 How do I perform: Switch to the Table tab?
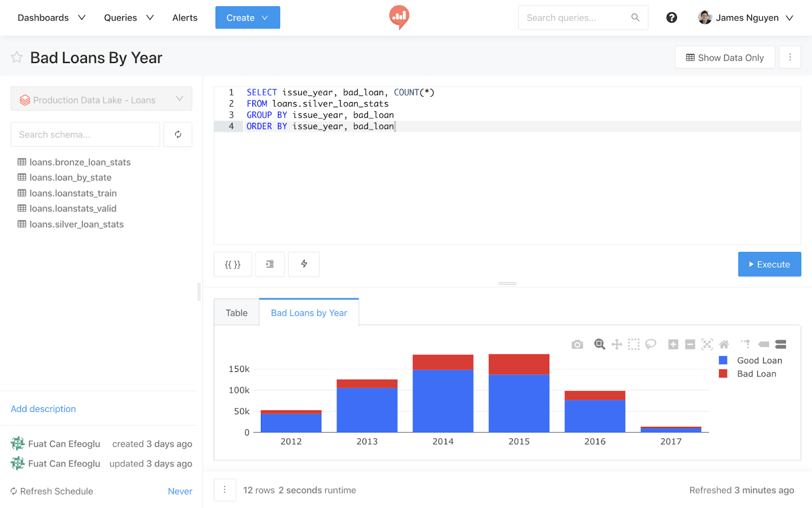click(x=236, y=313)
